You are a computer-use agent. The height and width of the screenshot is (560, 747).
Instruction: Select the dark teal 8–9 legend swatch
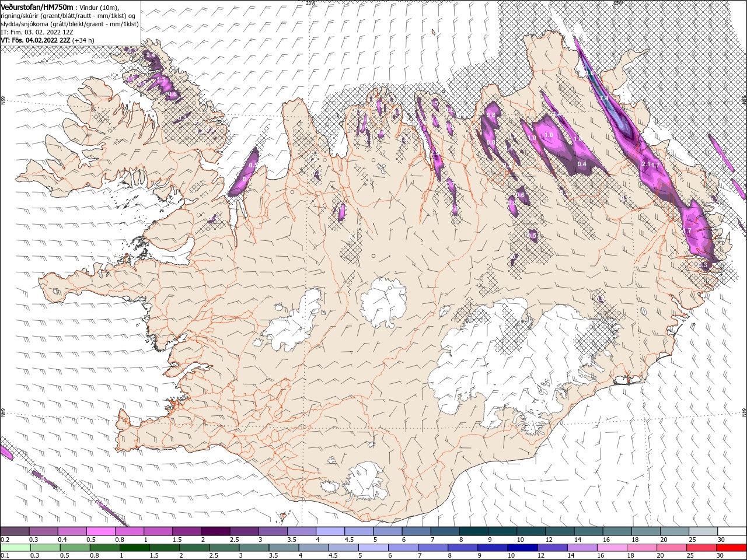pyautogui.click(x=473, y=531)
